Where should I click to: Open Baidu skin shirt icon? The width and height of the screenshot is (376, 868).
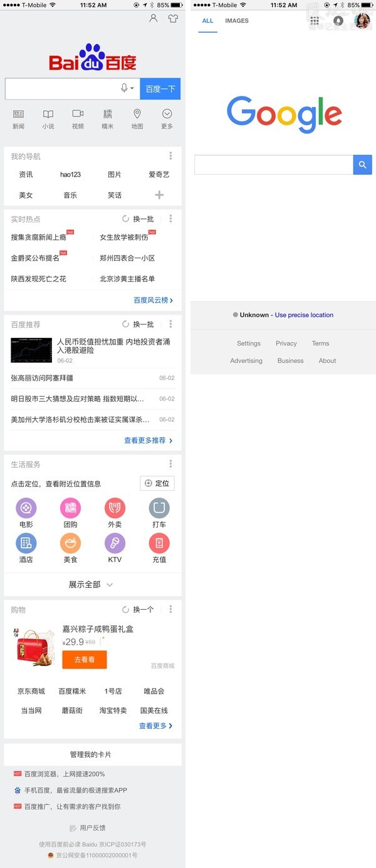tap(173, 19)
